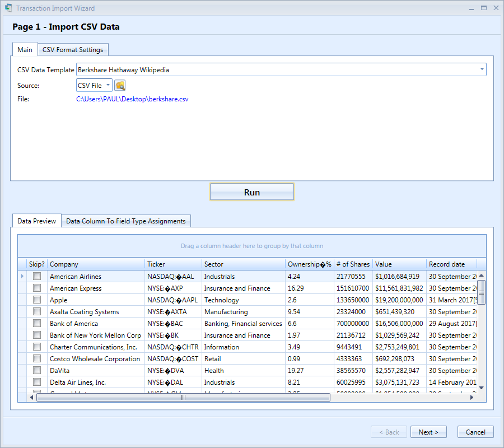This screenshot has height=448, width=504.
Task: Open the CSV Format Settings tab
Action: (73, 49)
